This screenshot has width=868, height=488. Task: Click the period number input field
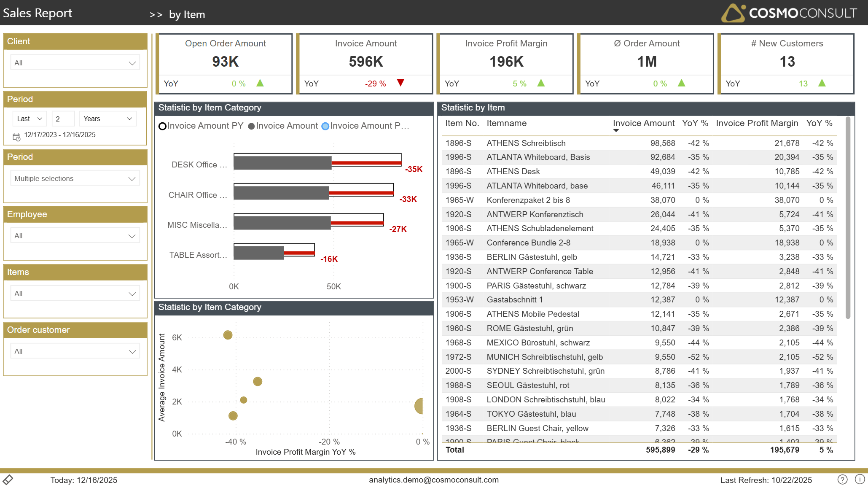[63, 119]
